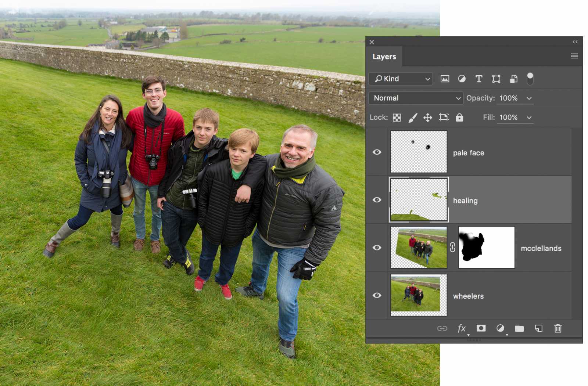The image size is (588, 386).
Task: Create a new adjustment layer
Action: pos(500,328)
